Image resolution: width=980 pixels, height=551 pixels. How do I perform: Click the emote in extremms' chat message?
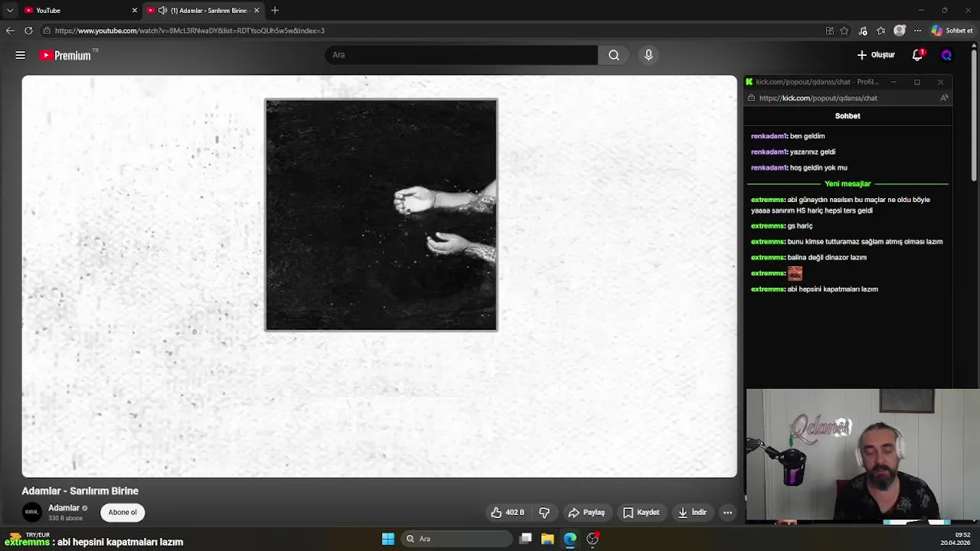tap(795, 273)
